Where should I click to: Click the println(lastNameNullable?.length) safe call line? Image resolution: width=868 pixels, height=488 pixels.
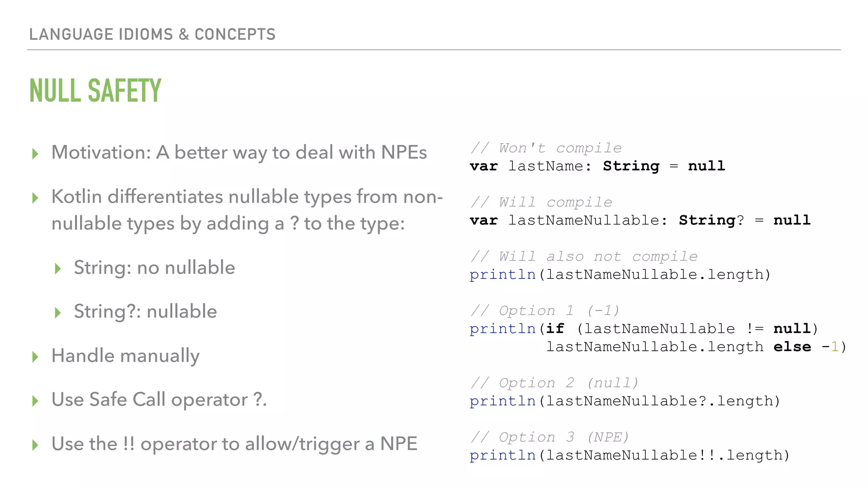pos(625,401)
